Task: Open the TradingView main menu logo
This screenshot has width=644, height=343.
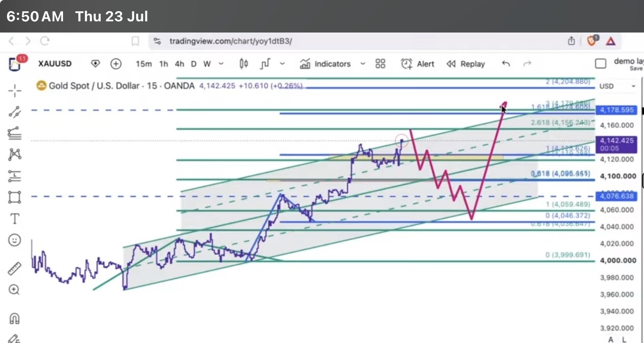Action: tap(15, 64)
